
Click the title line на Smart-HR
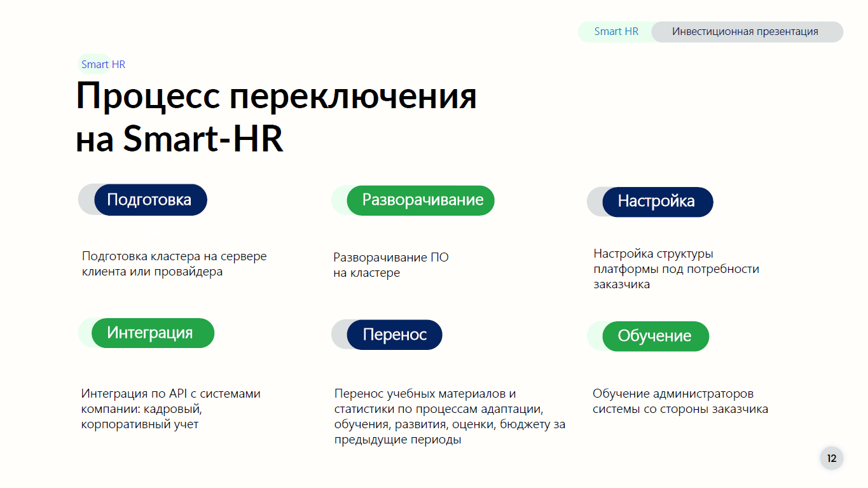pyautogui.click(x=179, y=139)
